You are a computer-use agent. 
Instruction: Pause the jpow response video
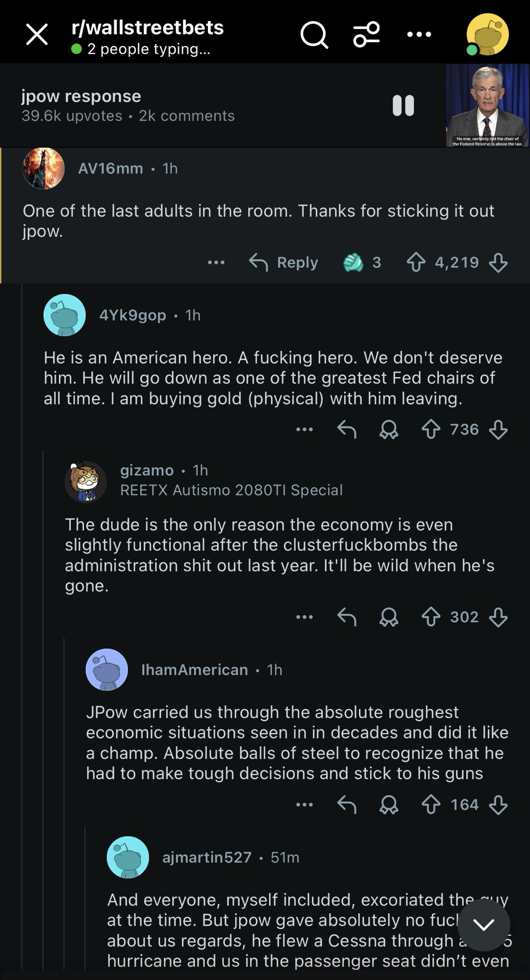(404, 105)
